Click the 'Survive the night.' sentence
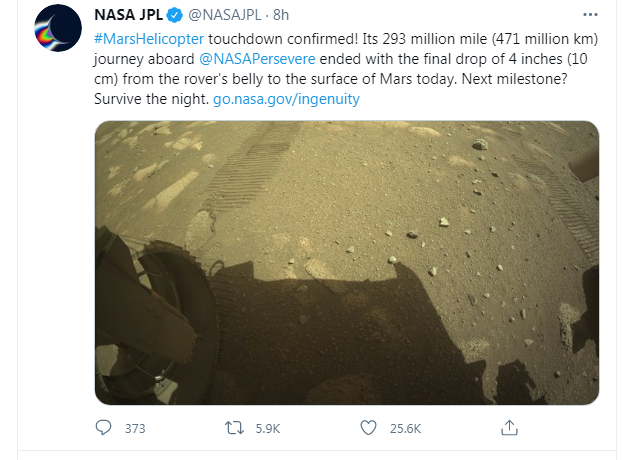The width and height of the screenshot is (636, 460). (151, 99)
